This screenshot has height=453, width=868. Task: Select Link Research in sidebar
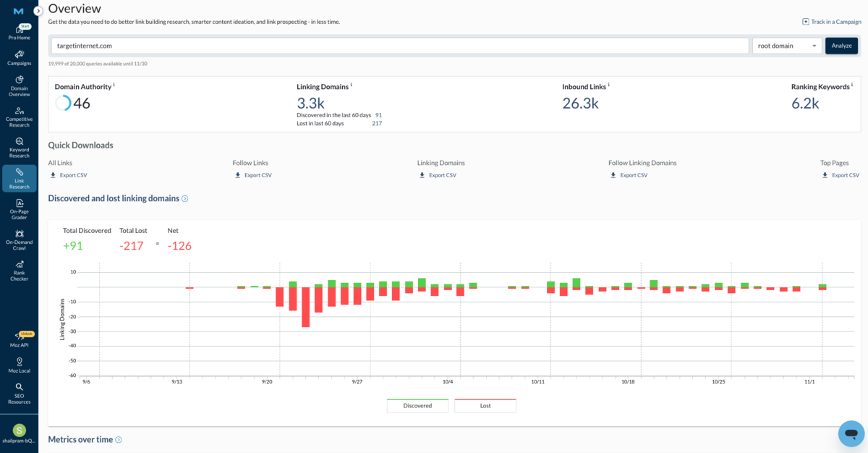[19, 178]
